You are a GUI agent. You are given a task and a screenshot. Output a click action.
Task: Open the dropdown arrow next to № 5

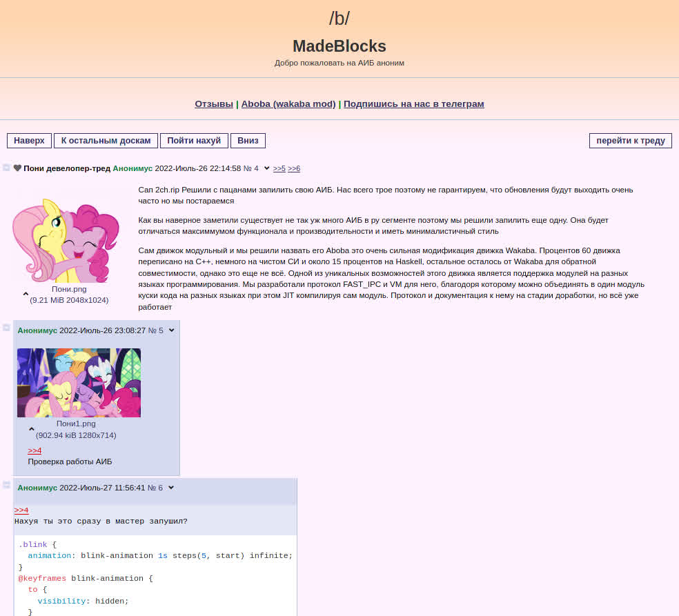coord(172,330)
